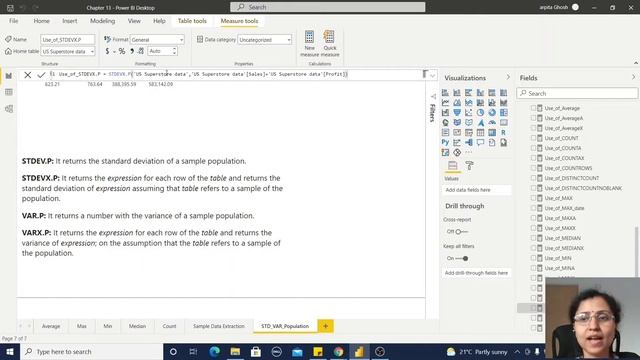This screenshot has height=360, width=640.
Task: Select the Decomposition tree visual
Action: (469, 142)
